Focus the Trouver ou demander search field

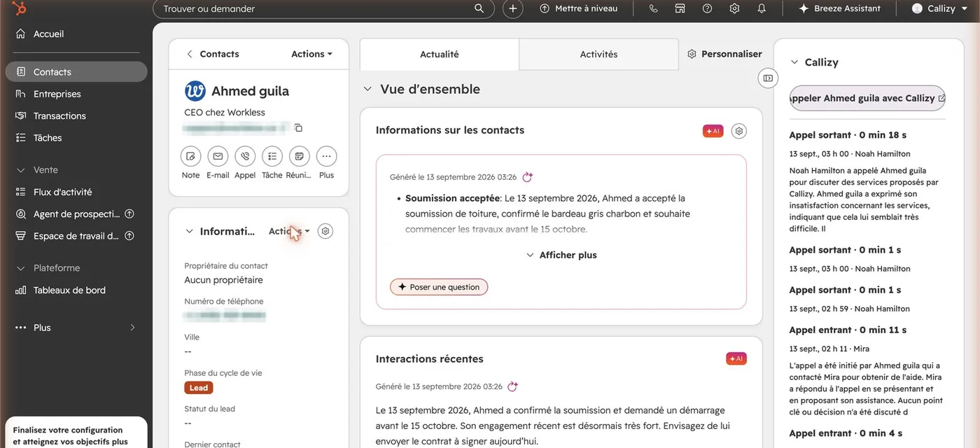[x=323, y=9]
